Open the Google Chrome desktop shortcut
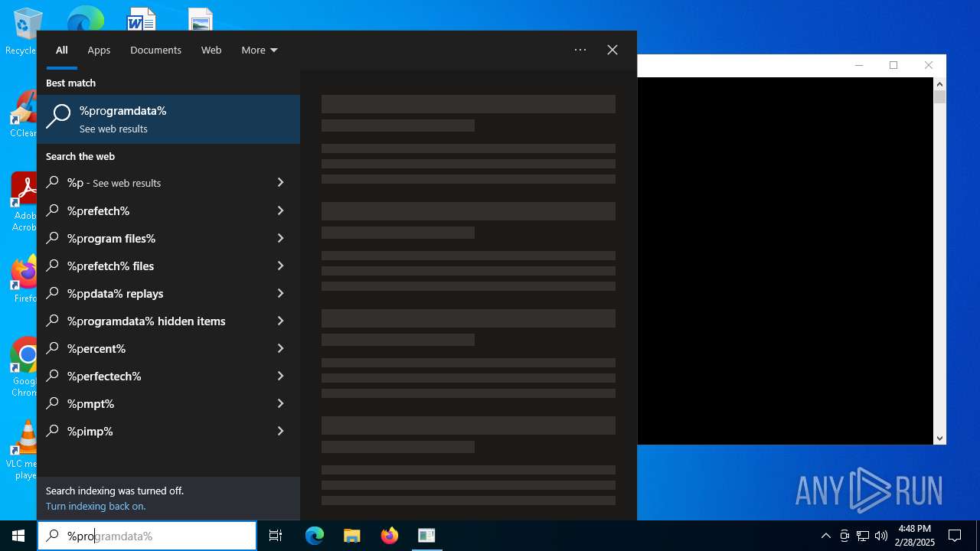 coord(23,367)
